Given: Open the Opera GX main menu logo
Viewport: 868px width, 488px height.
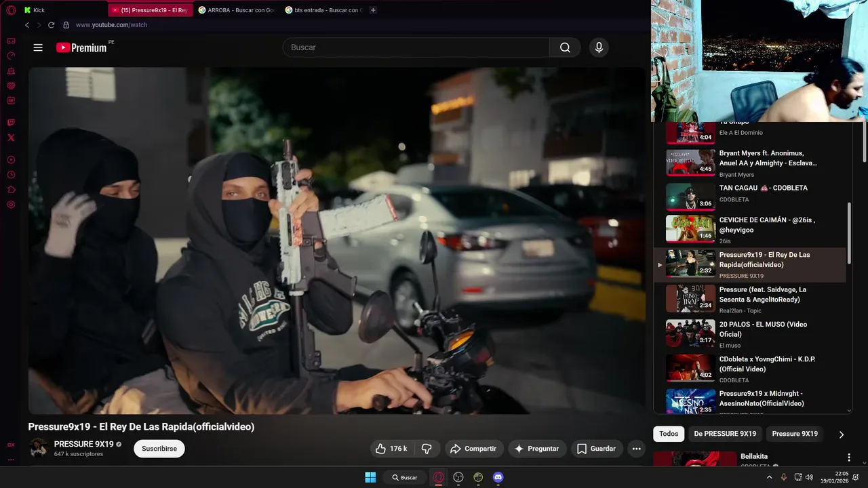Looking at the screenshot, I should click(11, 10).
